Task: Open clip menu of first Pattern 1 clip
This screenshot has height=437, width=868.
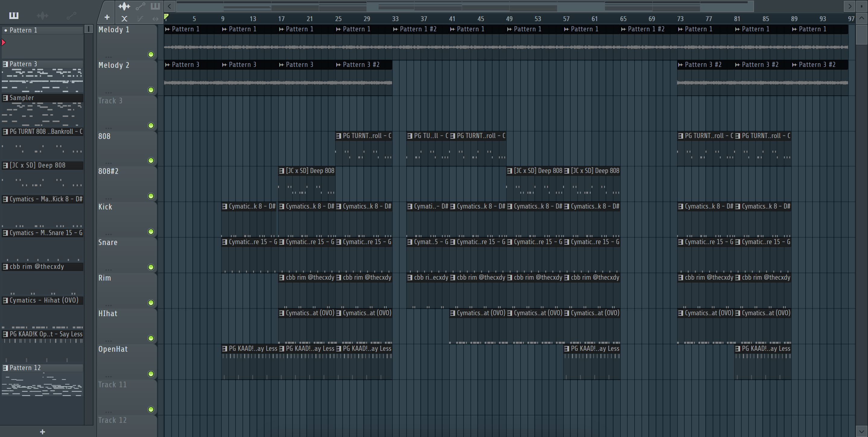Action: (x=167, y=29)
